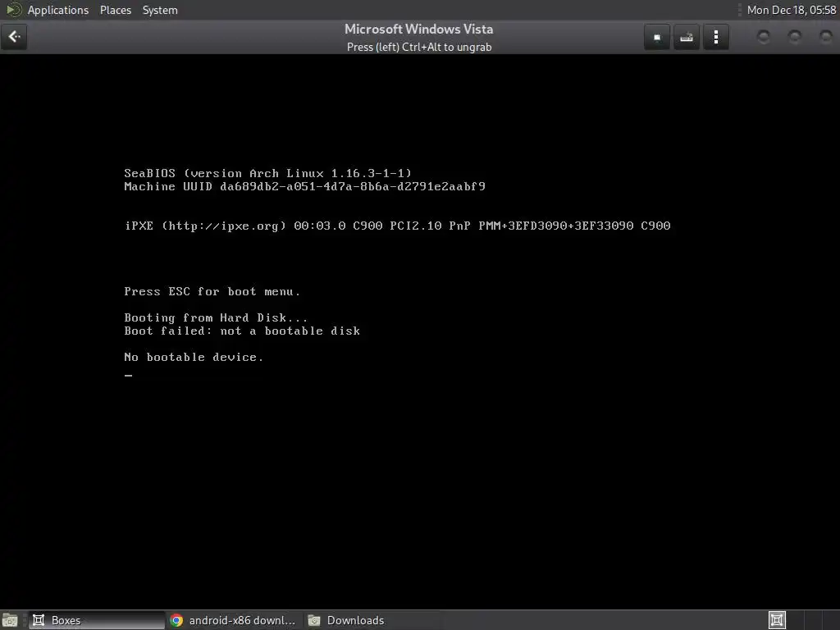Click the 'Microsoft Windows Vista' title text
This screenshot has width=840, height=630.
coord(418,29)
